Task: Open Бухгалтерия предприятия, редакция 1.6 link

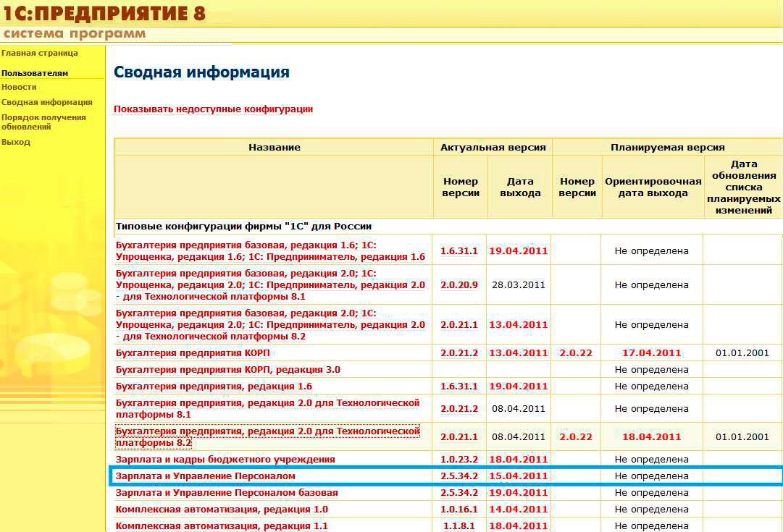Action: 214,387
